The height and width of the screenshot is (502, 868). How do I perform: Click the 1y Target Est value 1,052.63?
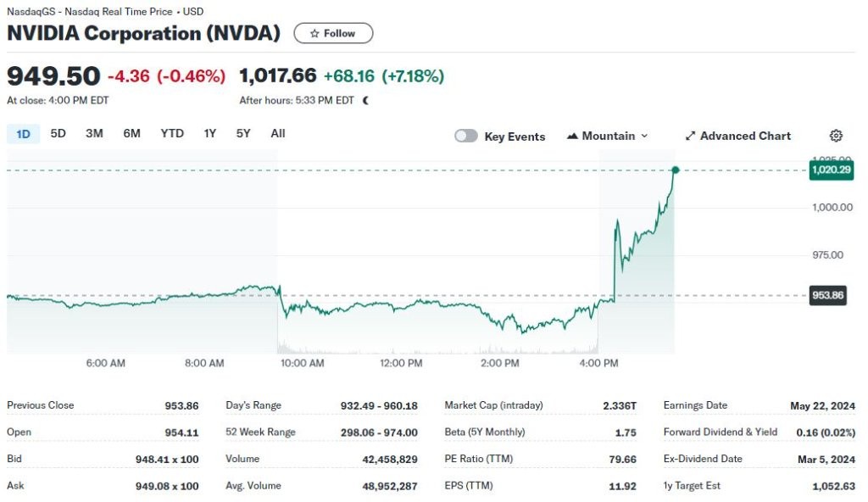tap(829, 486)
